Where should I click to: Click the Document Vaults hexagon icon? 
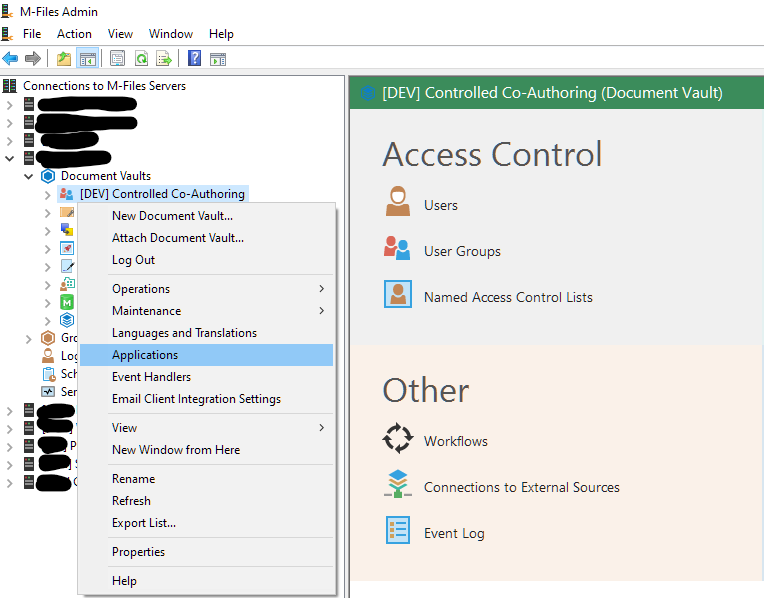[x=48, y=176]
